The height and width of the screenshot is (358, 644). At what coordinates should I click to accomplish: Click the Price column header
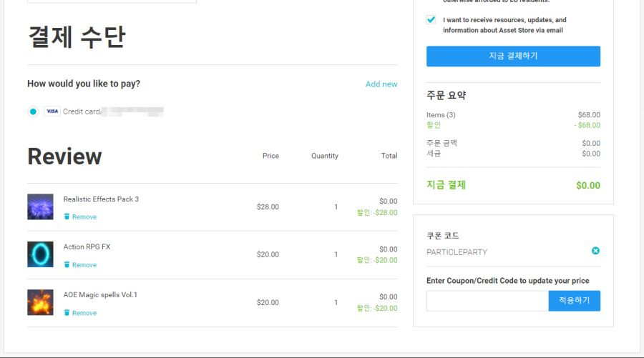coord(270,156)
